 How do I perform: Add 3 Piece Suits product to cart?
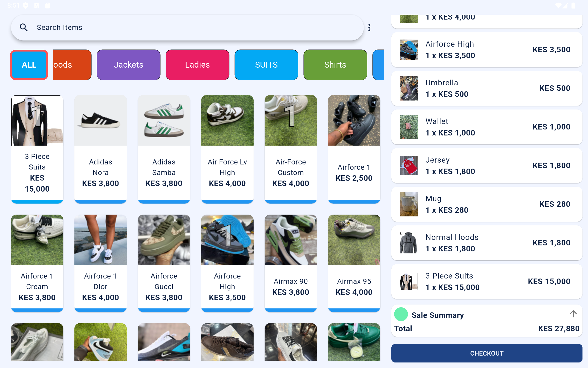coord(37,149)
